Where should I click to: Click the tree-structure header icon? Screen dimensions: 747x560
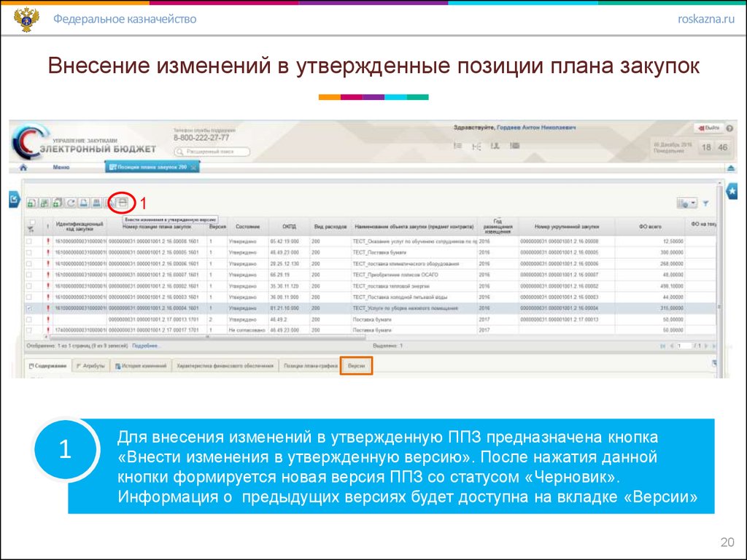point(476,146)
